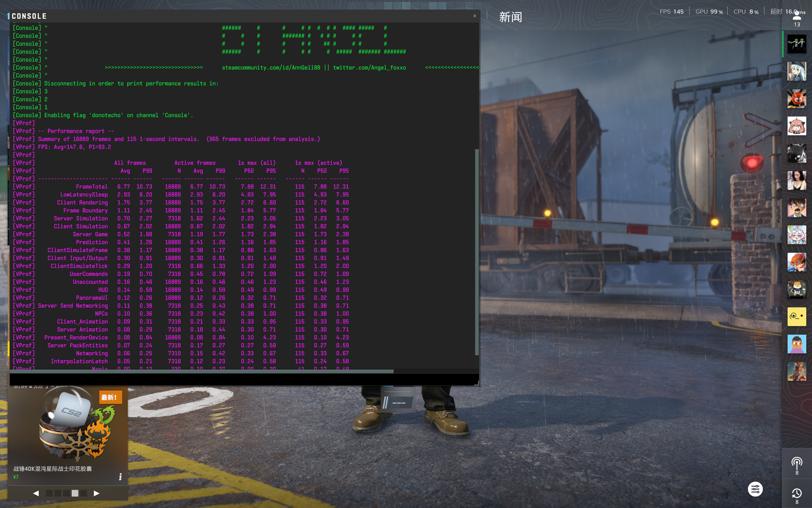Click the 'Active frames' column header
The width and height of the screenshot is (812, 508).
point(195,163)
